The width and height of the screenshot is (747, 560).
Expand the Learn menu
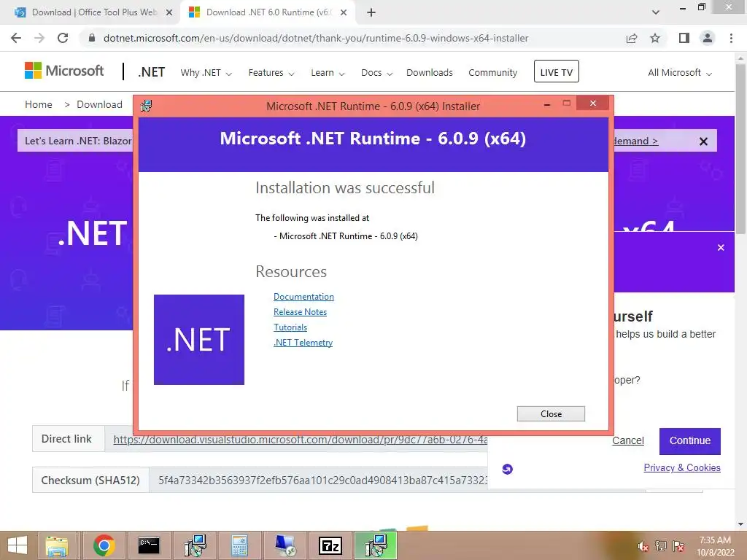coord(328,73)
